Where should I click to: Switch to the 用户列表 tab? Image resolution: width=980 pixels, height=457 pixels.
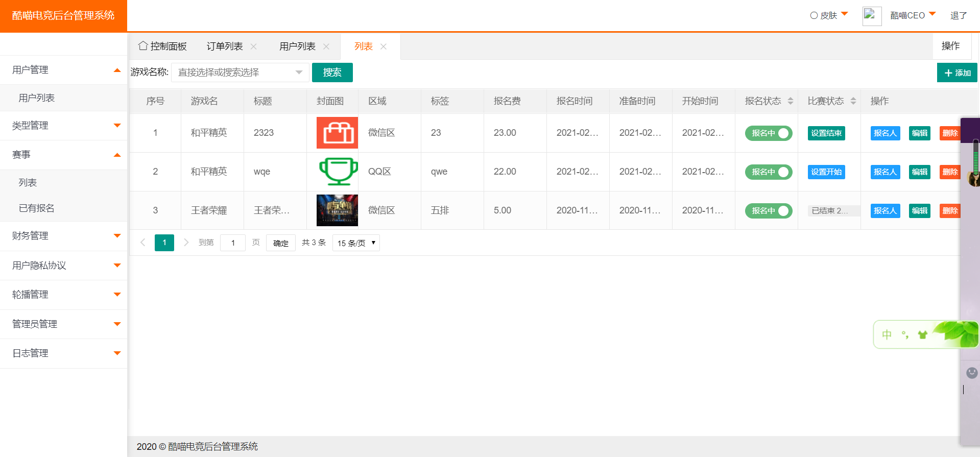(x=297, y=46)
